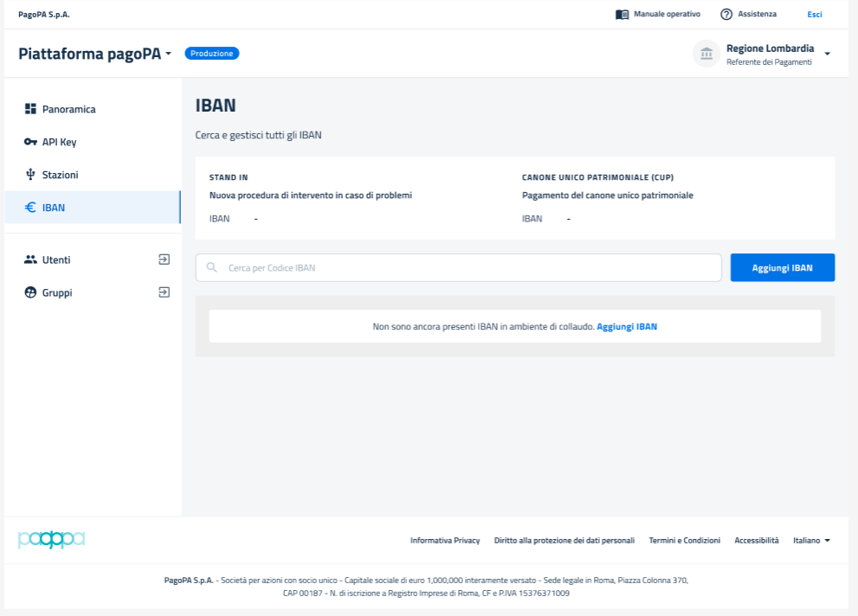The image size is (858, 616).
Task: Open Panoramica in the sidebar
Action: pos(68,109)
